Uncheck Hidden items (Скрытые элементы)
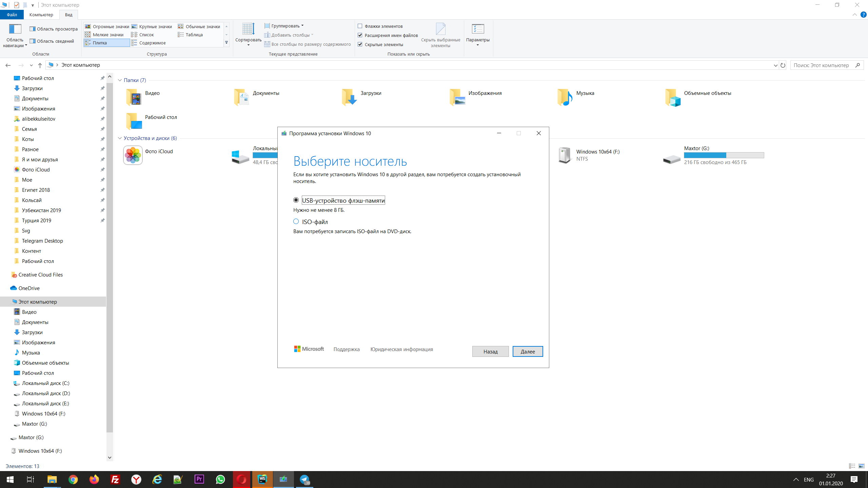 pyautogui.click(x=360, y=44)
